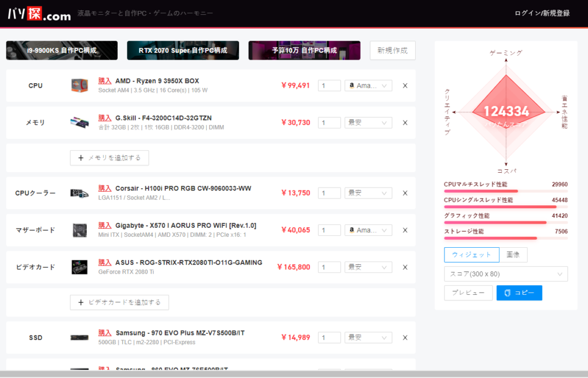Click Gigabyte - X570 I AORUS PRO WIFI title
The image size is (588, 378).
coord(186,225)
